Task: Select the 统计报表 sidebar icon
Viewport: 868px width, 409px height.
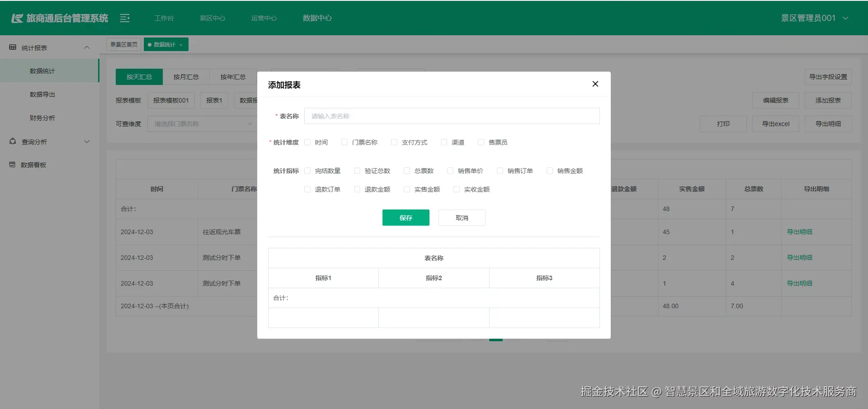Action: [x=12, y=47]
